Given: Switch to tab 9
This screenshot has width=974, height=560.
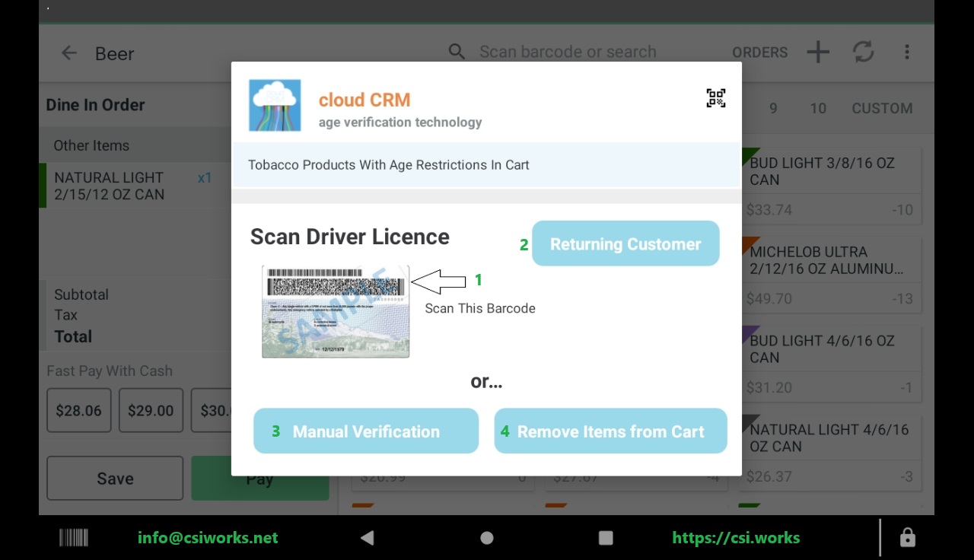Looking at the screenshot, I should point(773,108).
